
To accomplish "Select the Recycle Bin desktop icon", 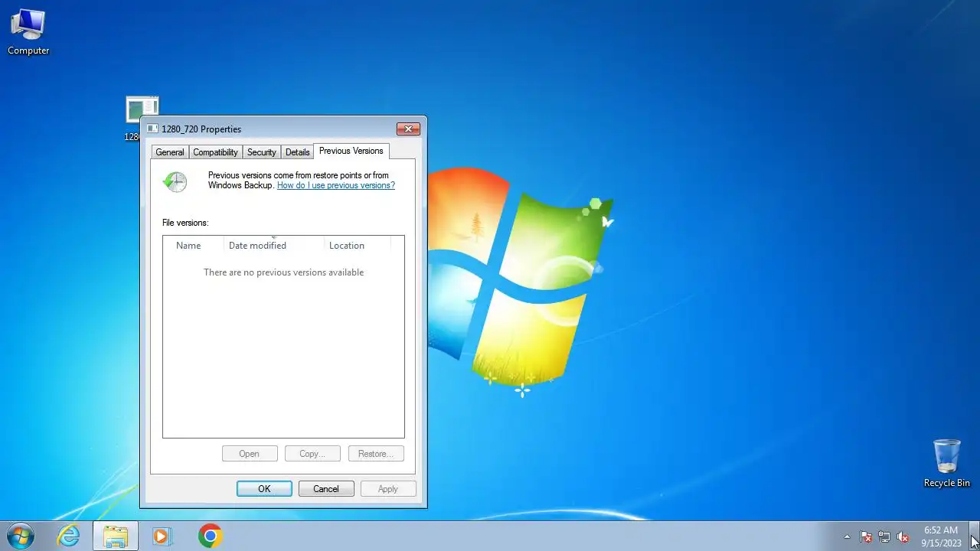I will coord(946,463).
